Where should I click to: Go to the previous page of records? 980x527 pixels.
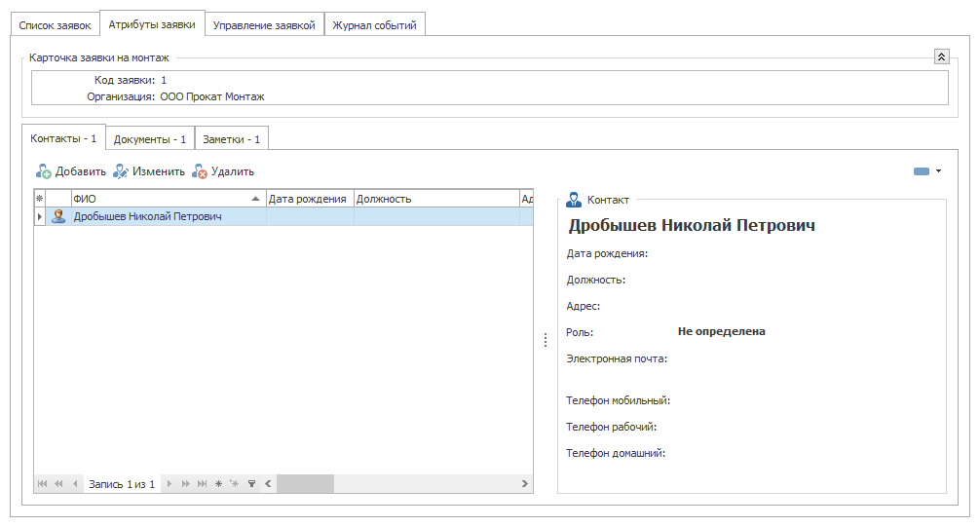(58, 483)
